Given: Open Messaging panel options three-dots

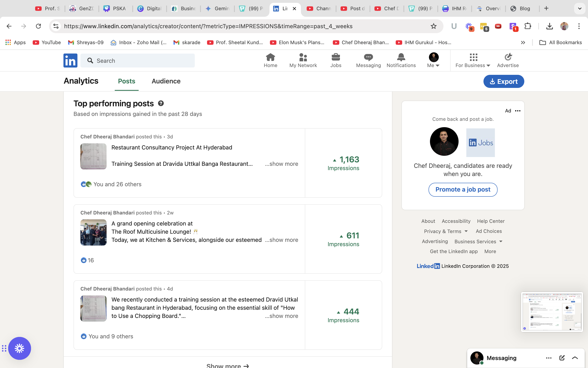Looking at the screenshot, I should pyautogui.click(x=549, y=358).
